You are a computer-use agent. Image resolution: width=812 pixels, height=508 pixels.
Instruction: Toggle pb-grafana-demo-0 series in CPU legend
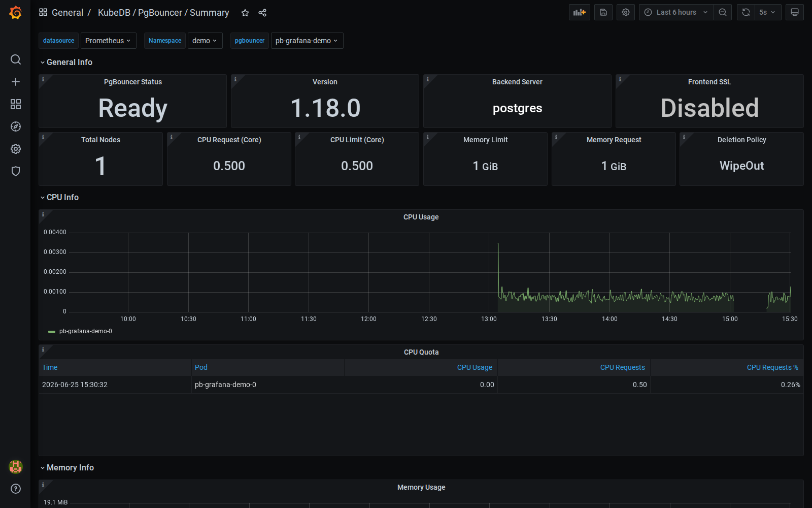(x=85, y=331)
